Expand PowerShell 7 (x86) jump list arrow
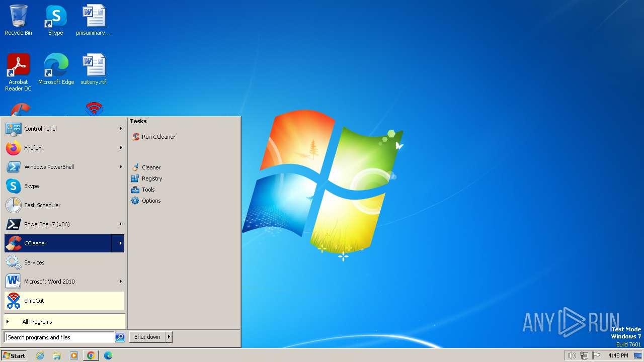The height and width of the screenshot is (362, 644). click(121, 224)
